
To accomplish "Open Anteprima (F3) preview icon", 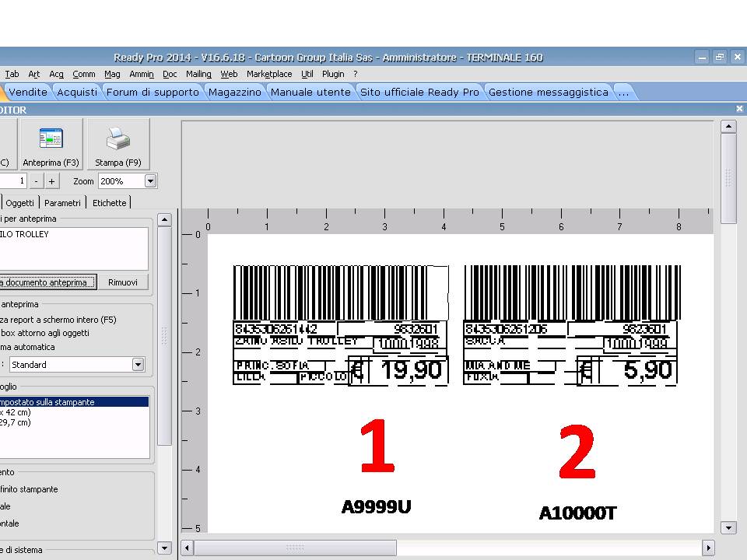I will tap(51, 145).
